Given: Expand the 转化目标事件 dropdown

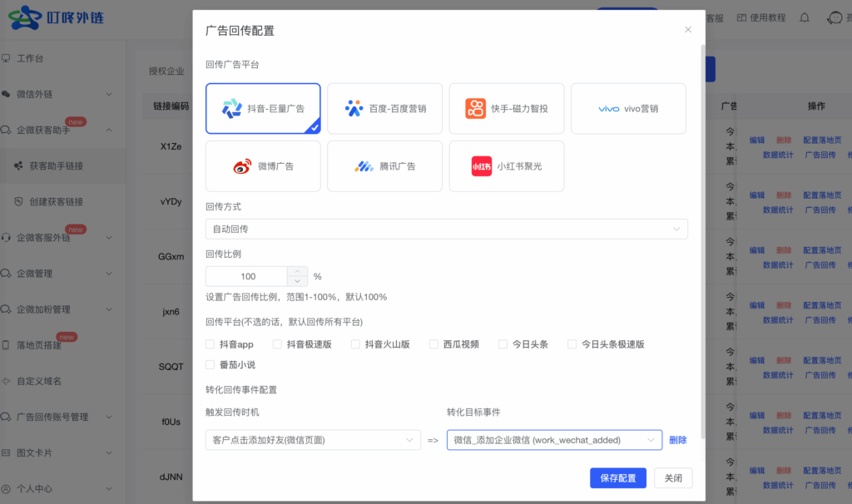Looking at the screenshot, I should 553,440.
